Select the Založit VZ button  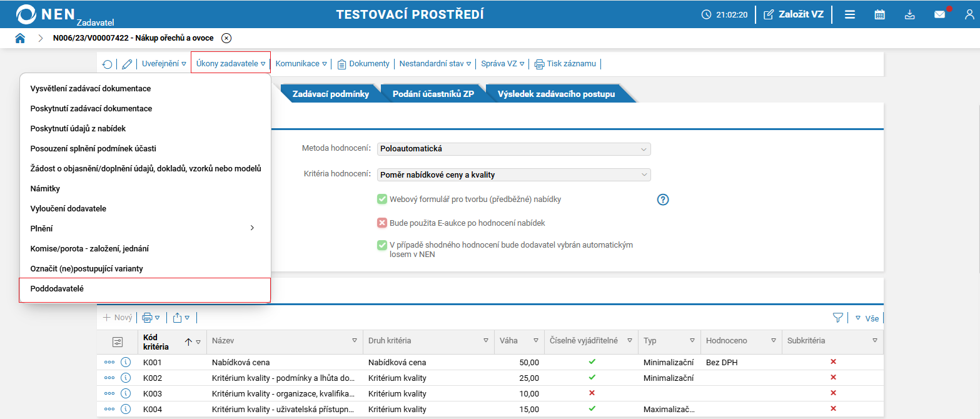[x=794, y=14]
